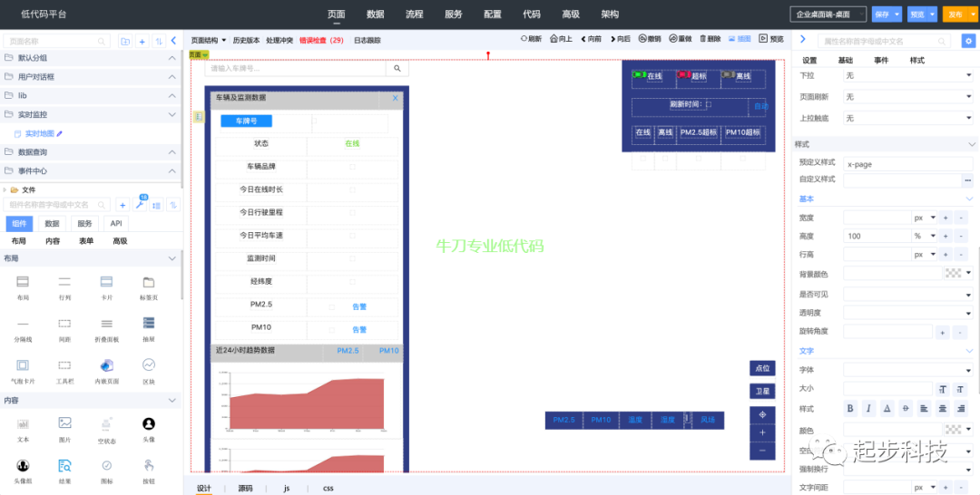Open the 架构 top menu
Screen dimensions: 980x495
(610, 15)
